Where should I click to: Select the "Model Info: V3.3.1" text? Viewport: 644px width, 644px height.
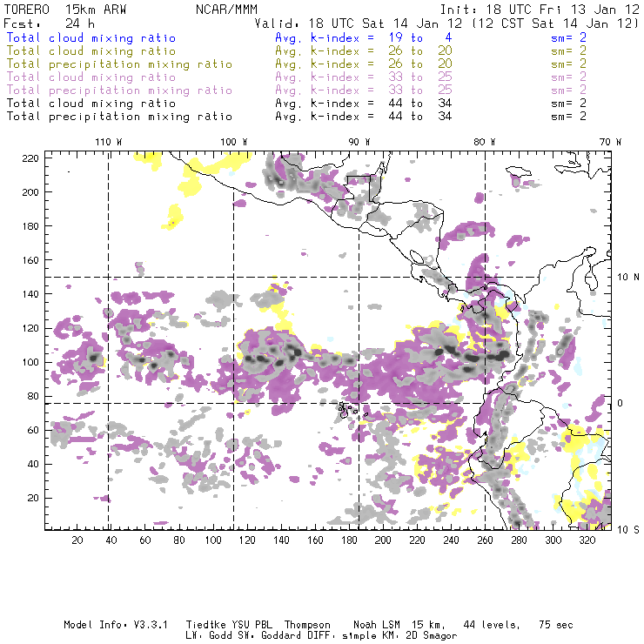[x=116, y=625]
